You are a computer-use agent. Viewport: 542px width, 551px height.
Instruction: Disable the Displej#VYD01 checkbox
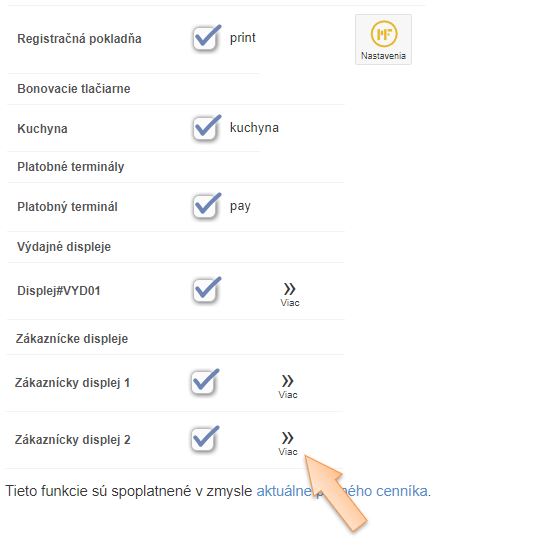(206, 290)
